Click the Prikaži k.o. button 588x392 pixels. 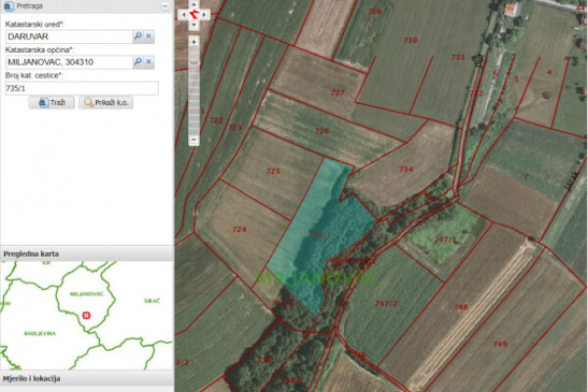[x=106, y=102]
